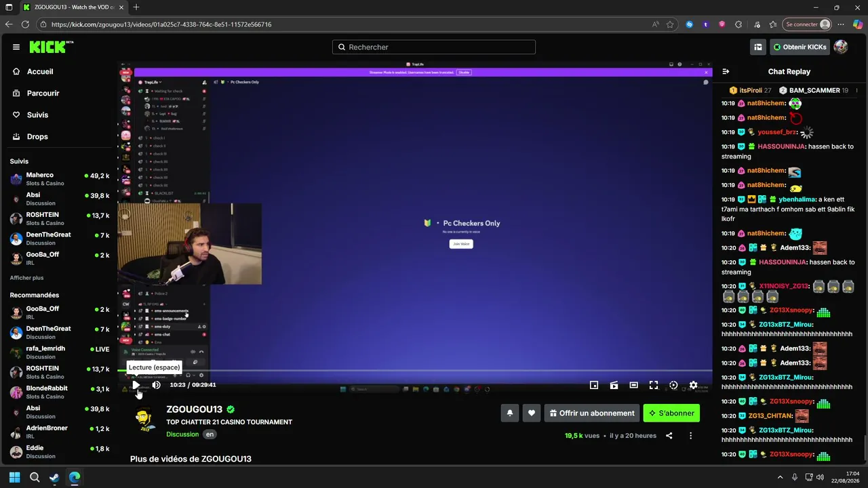The image size is (868, 488).
Task: Open the Shazam browser extension
Action: [x=690, y=24]
